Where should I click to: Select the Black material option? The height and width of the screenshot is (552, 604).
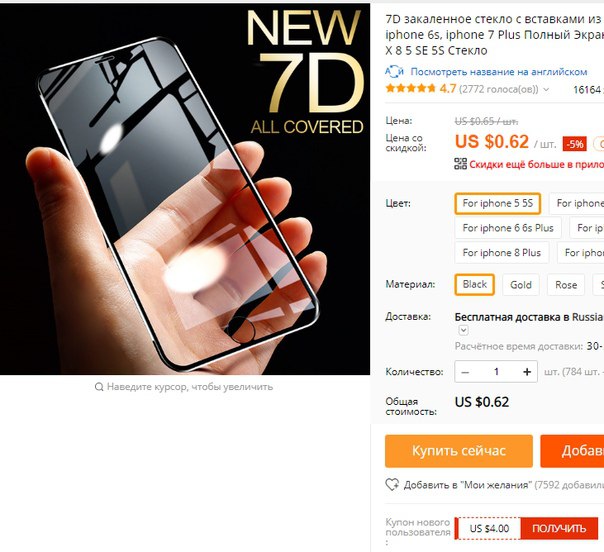(x=475, y=285)
